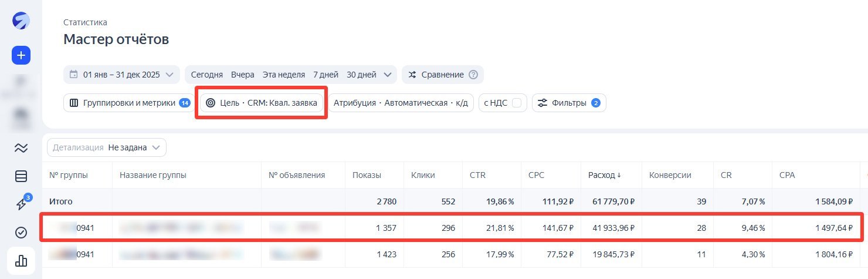Expand the period presets chevron after 30 дней

pyautogui.click(x=388, y=75)
